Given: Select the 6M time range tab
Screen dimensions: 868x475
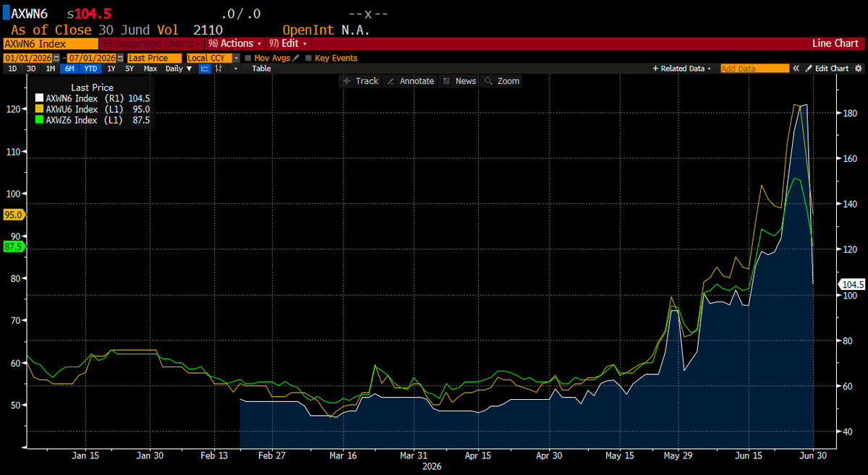Looking at the screenshot, I should coord(69,69).
